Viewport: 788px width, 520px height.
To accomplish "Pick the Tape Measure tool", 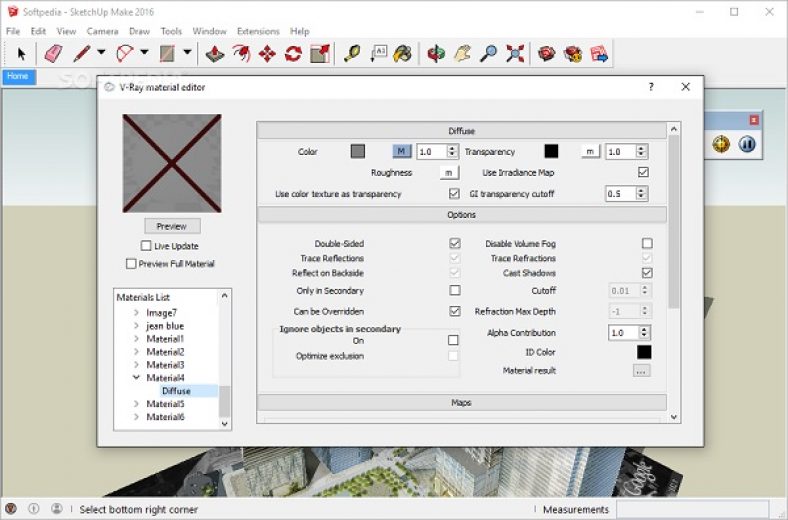I will (352, 53).
